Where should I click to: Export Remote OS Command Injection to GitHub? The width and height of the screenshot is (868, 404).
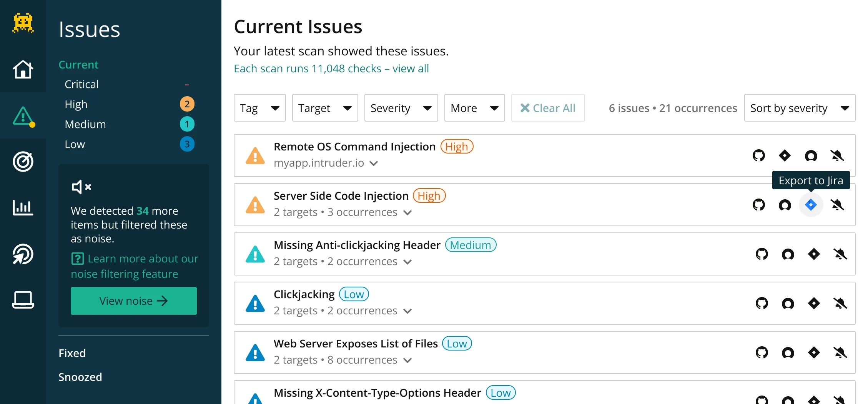coord(759,156)
